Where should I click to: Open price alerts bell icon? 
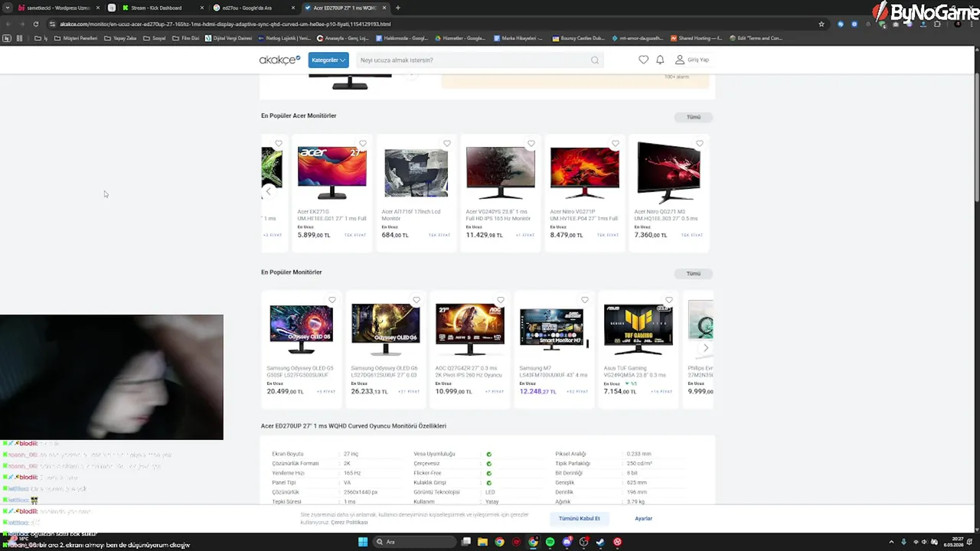(660, 60)
